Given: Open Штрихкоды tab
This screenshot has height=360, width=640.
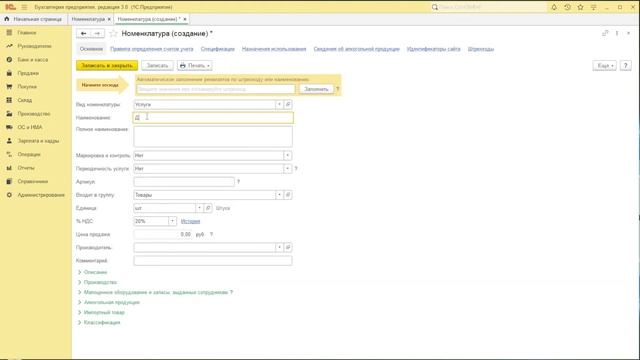Looking at the screenshot, I should click(x=481, y=49).
